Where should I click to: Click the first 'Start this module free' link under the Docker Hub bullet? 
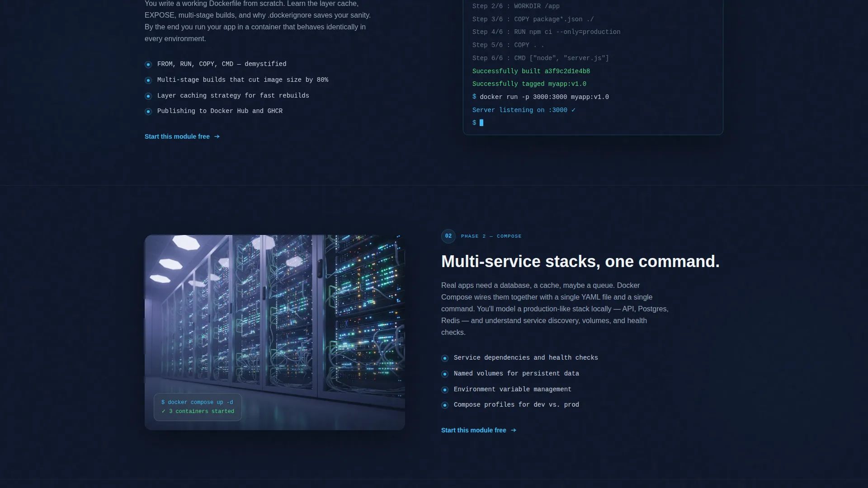click(182, 136)
